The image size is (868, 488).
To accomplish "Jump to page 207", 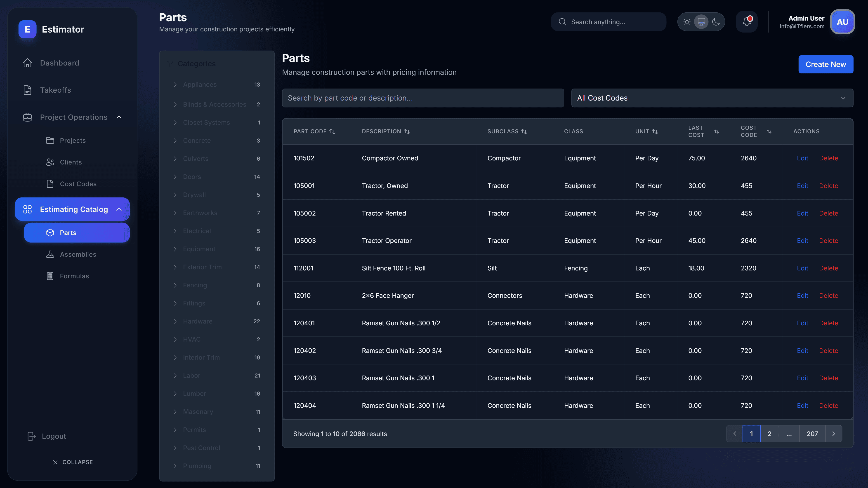I will (812, 434).
